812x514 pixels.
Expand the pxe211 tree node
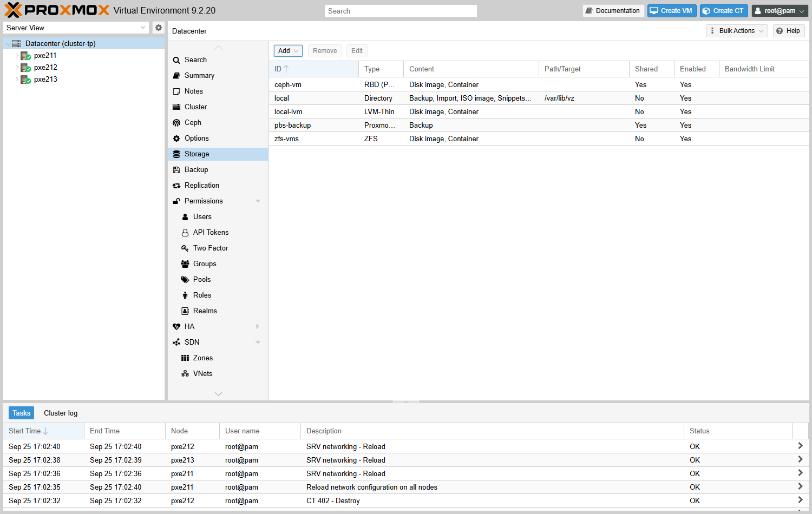click(x=17, y=56)
